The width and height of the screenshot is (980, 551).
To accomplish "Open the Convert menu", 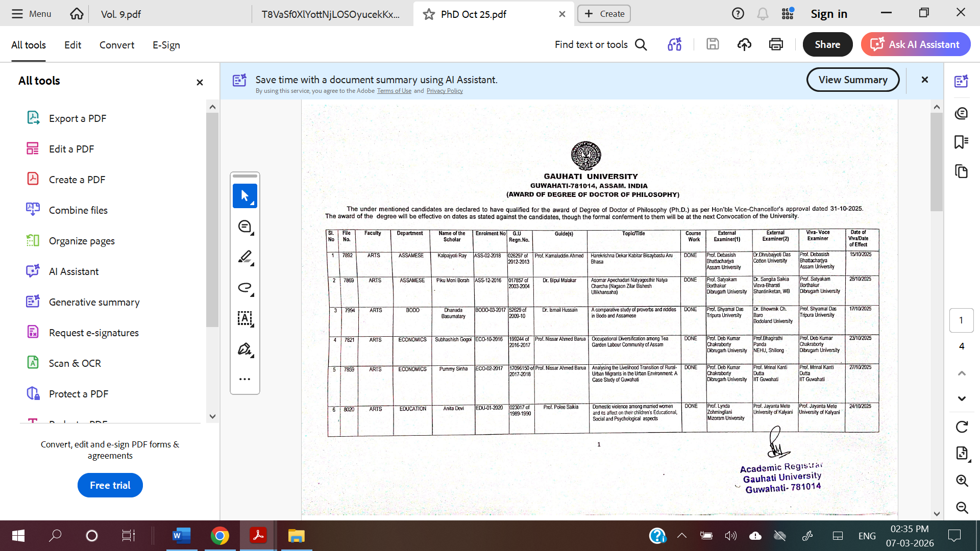I will point(117,45).
